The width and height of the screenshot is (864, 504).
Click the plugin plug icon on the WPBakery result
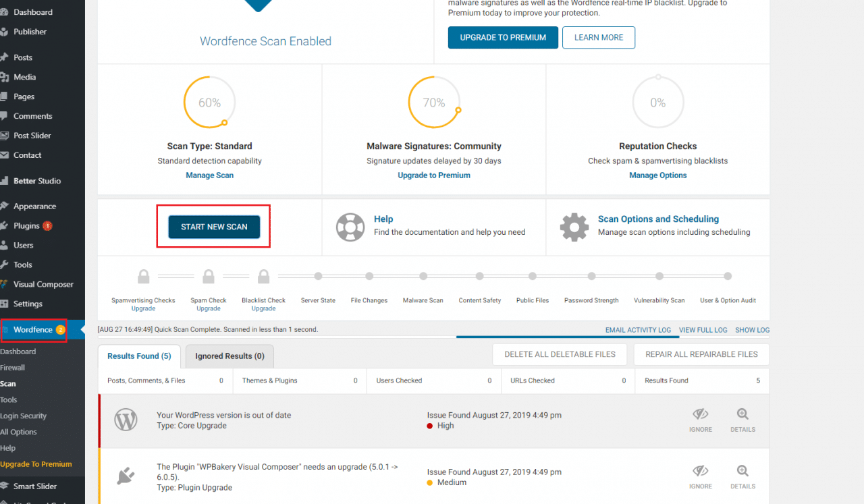coord(126,476)
